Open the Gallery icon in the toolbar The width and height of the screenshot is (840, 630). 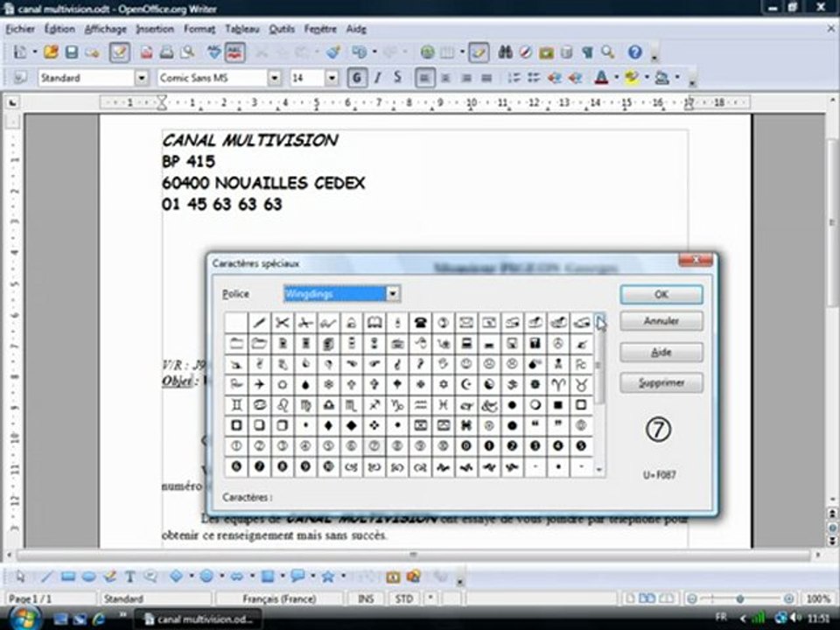tap(546, 52)
